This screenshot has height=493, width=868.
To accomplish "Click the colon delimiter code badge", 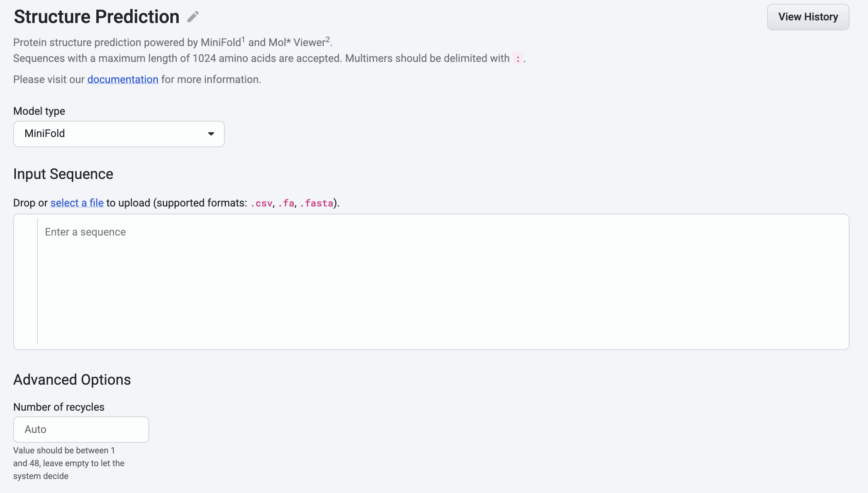I will pyautogui.click(x=518, y=59).
